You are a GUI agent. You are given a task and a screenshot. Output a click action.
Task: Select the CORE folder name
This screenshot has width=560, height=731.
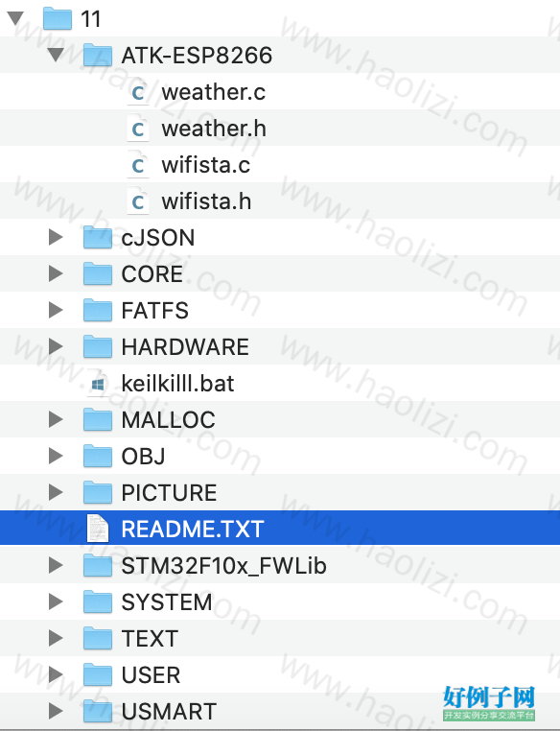(152, 274)
